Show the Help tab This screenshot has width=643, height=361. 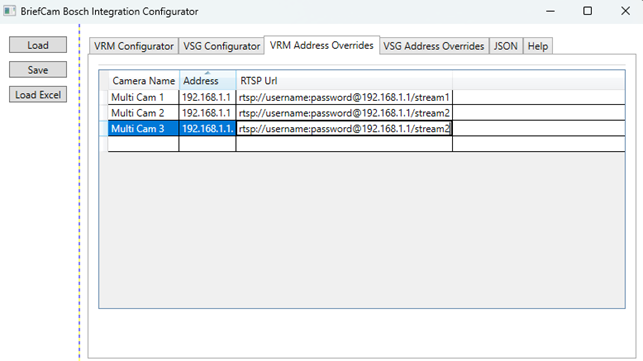[538, 46]
